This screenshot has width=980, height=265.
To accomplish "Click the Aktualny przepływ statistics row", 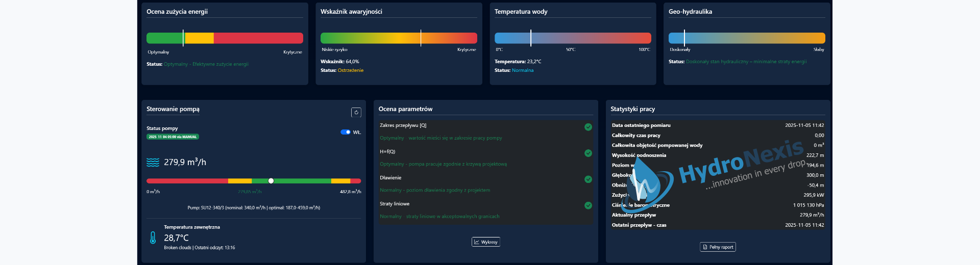I will coord(717,215).
